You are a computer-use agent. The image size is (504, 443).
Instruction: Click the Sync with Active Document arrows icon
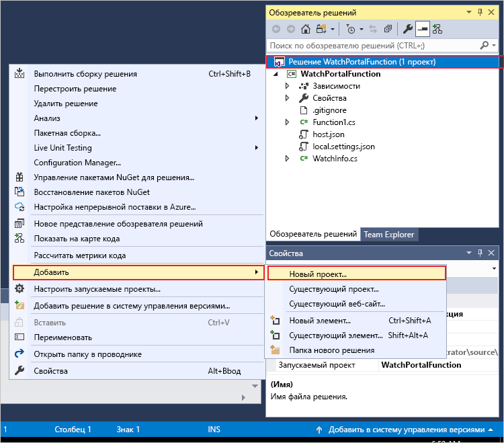[373, 30]
